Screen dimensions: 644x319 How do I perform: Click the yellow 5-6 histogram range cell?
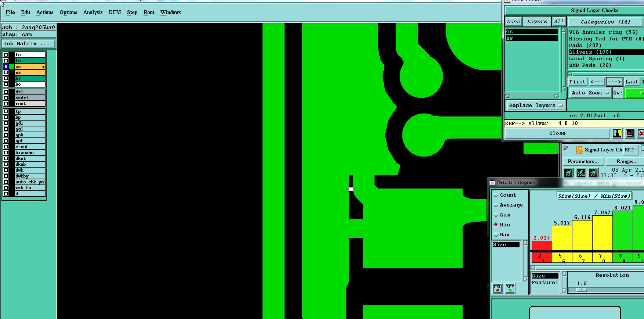[562, 258]
